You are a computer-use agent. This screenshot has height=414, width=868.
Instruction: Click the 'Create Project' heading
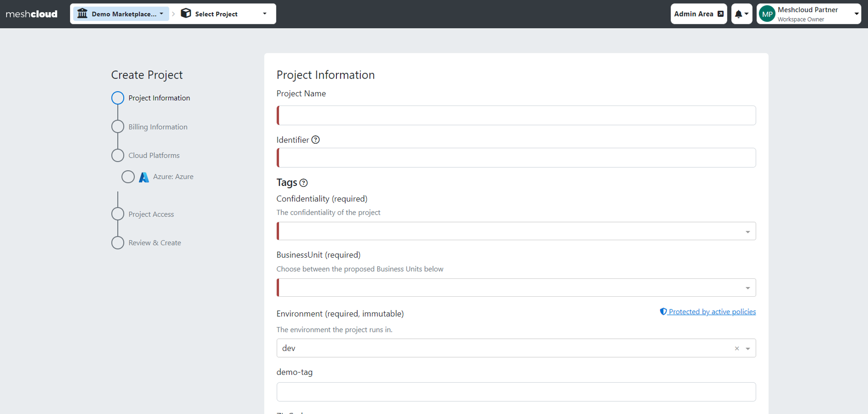pyautogui.click(x=147, y=75)
